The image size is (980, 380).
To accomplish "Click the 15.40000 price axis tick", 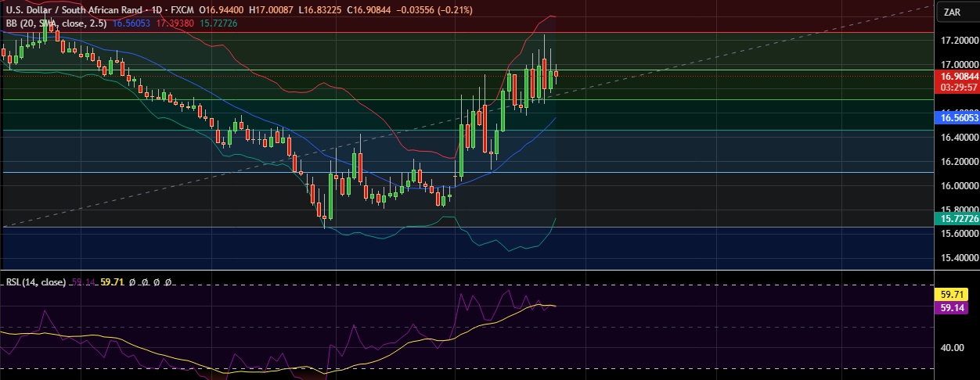I will click(x=960, y=258).
